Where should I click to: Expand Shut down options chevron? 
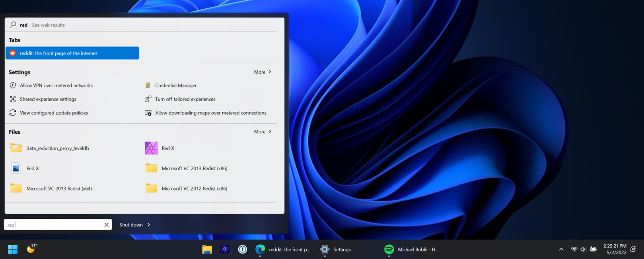[149, 225]
